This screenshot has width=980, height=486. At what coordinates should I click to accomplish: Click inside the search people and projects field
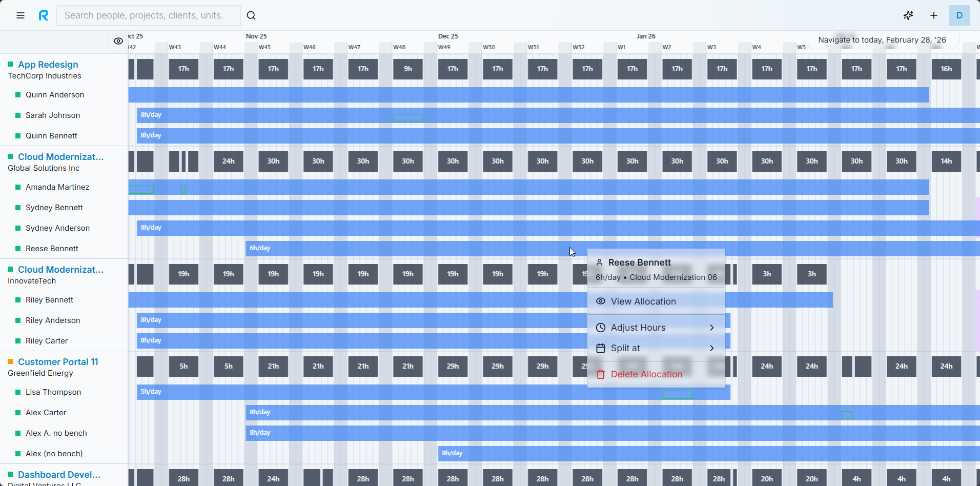(149, 15)
